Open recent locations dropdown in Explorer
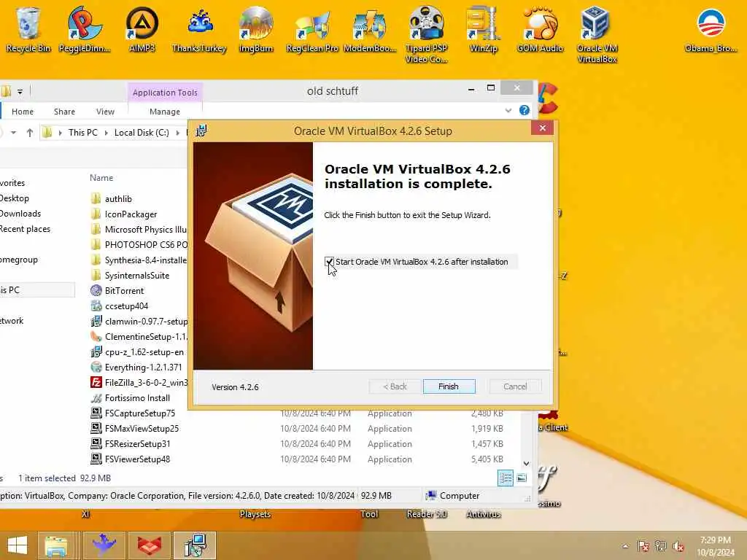Image resolution: width=747 pixels, height=560 pixels. pyautogui.click(x=13, y=133)
